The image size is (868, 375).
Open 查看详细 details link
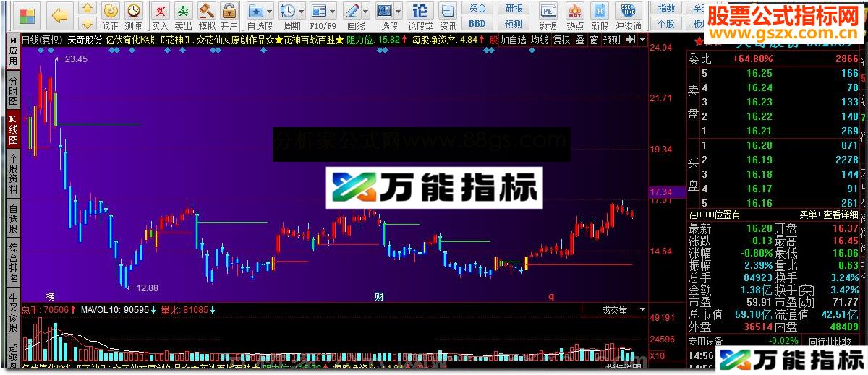tap(841, 215)
